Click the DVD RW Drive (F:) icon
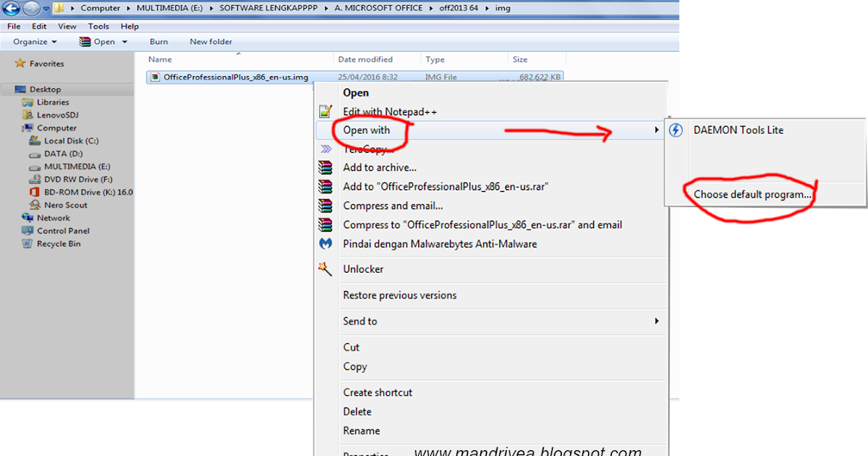The image size is (868, 456). (x=35, y=179)
